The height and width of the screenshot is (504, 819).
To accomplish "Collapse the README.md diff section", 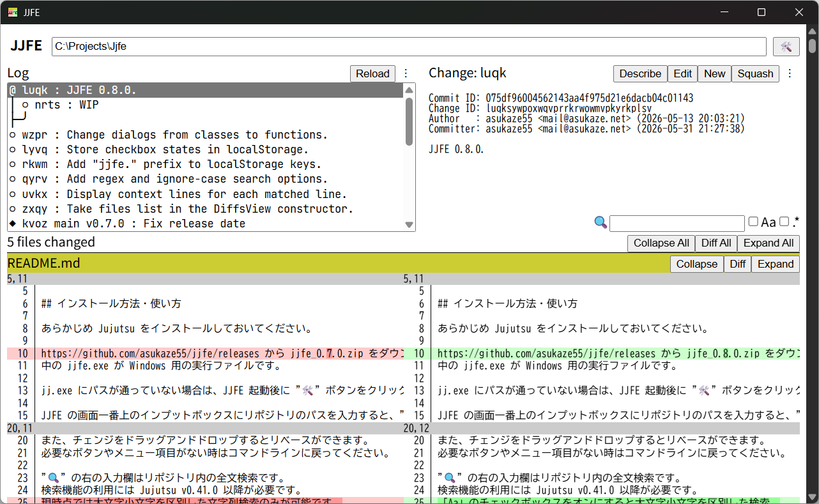I will point(696,264).
